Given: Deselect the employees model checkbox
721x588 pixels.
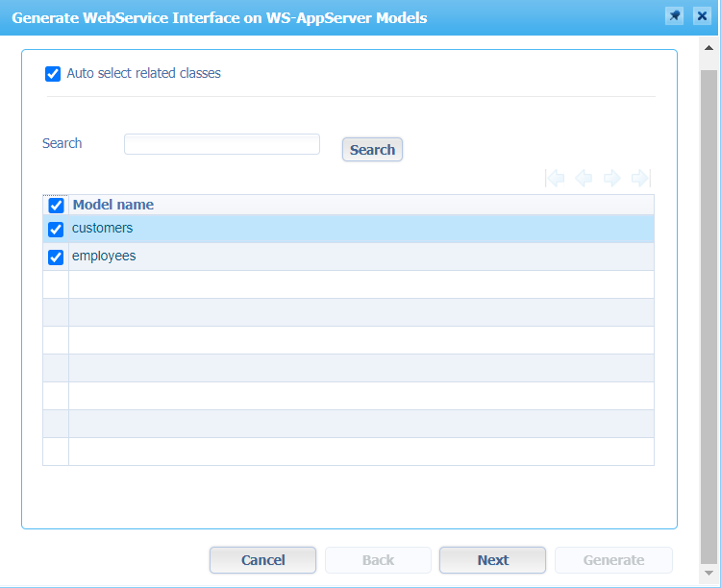Looking at the screenshot, I should [x=56, y=257].
